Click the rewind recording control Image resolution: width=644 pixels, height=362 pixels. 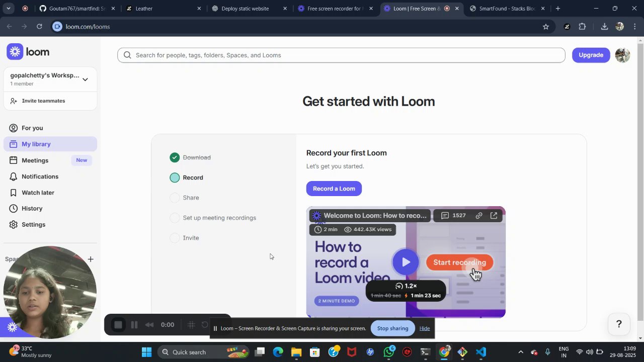[x=149, y=325]
